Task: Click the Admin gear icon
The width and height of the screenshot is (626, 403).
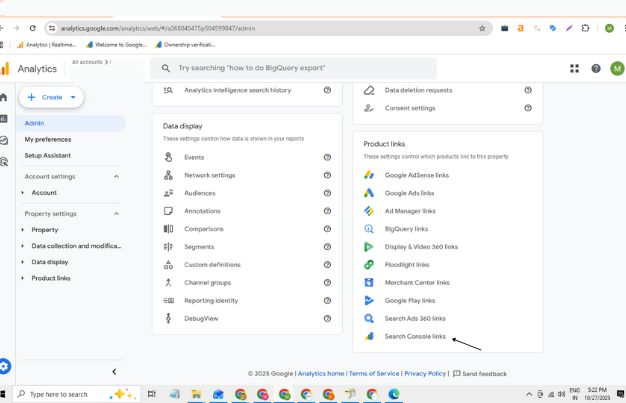Action: [x=4, y=366]
